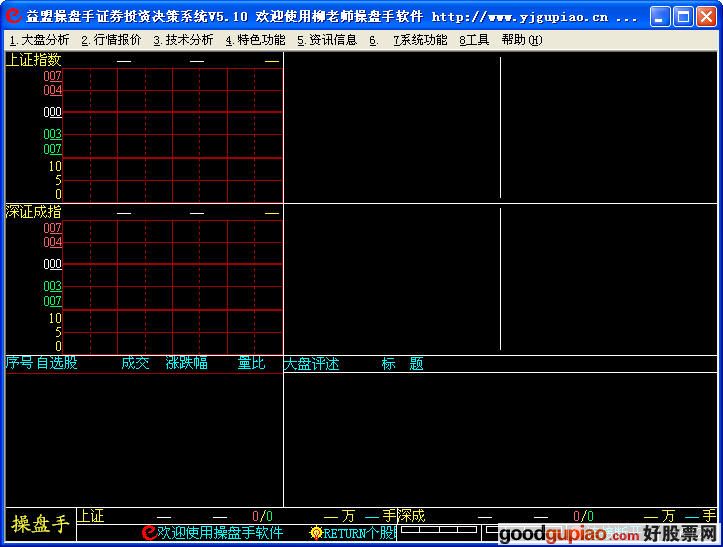
Task: Click the 大盘评述 header
Action: coord(312,364)
